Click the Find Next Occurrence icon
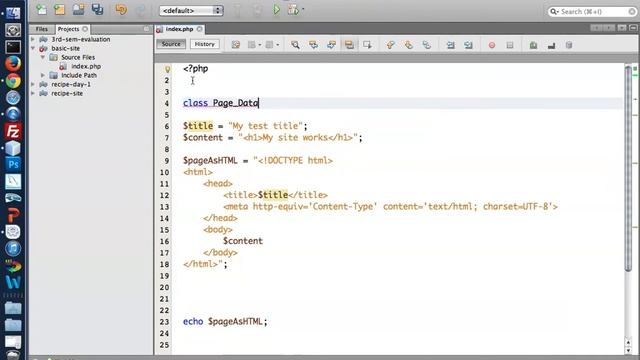The height and width of the screenshot is (360, 640). (331, 45)
